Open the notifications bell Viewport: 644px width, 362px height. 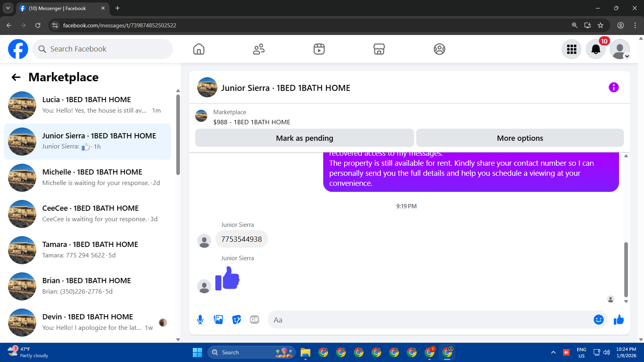point(596,49)
